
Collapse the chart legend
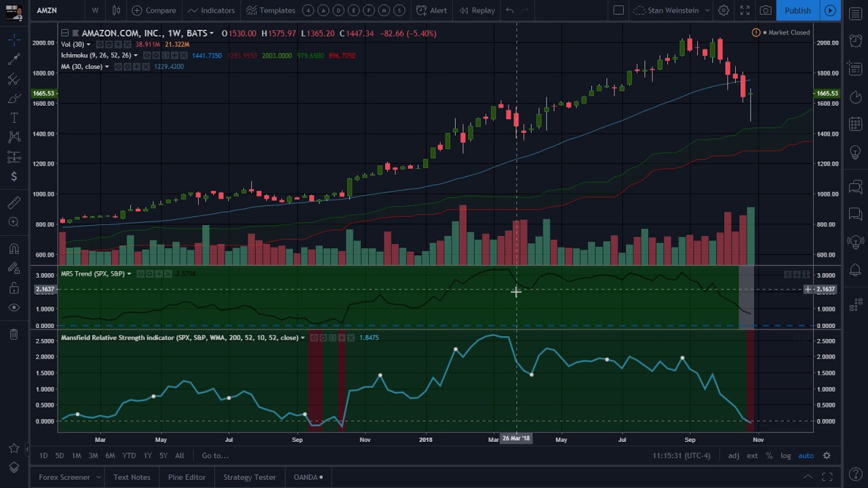click(x=64, y=33)
